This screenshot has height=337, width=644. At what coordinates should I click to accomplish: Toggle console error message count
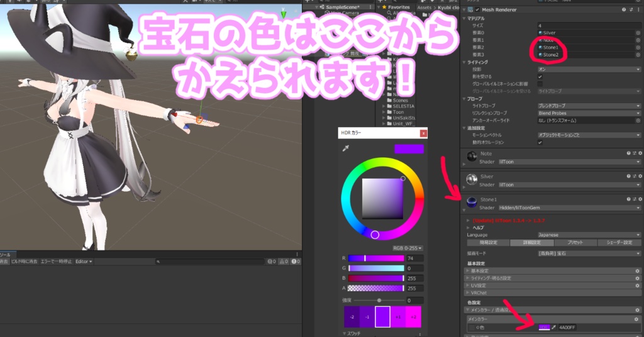[296, 261]
